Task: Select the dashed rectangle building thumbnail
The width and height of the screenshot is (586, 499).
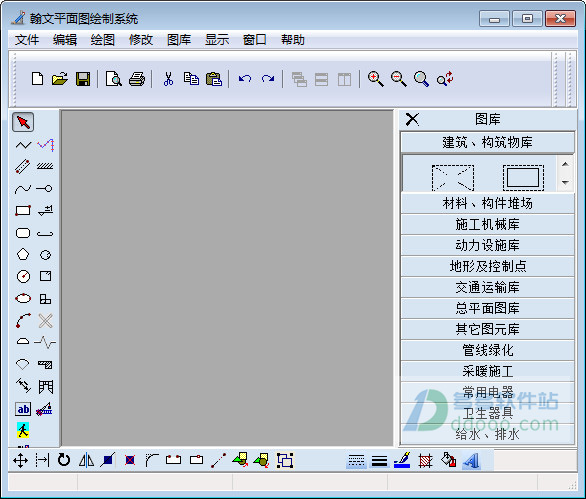Action: coord(523,178)
